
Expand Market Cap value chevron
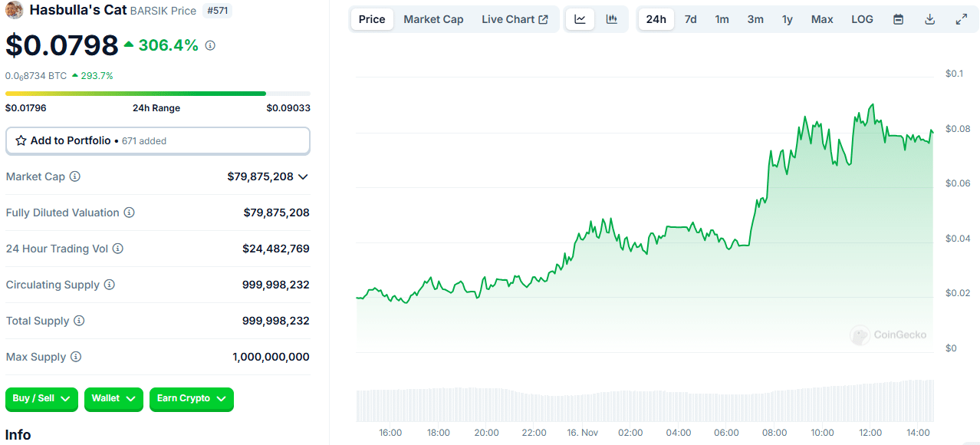[x=303, y=176]
